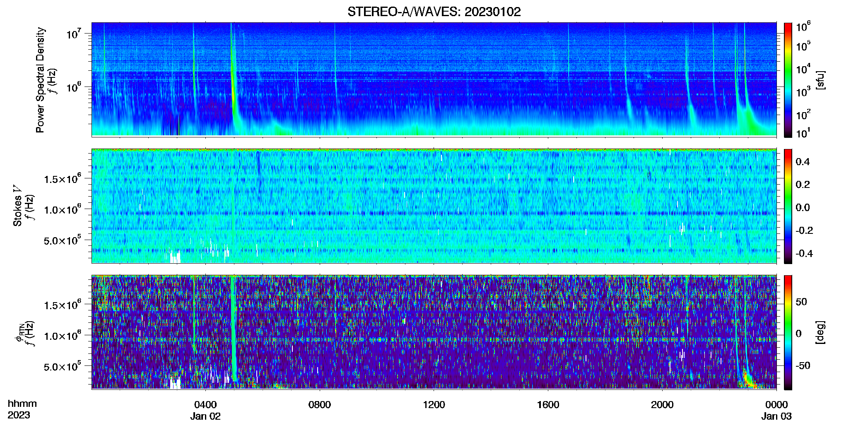The width and height of the screenshot is (868, 447).
Task: Click the 5.0×10^5 tick on the Stokes V axis
Action: (63, 240)
